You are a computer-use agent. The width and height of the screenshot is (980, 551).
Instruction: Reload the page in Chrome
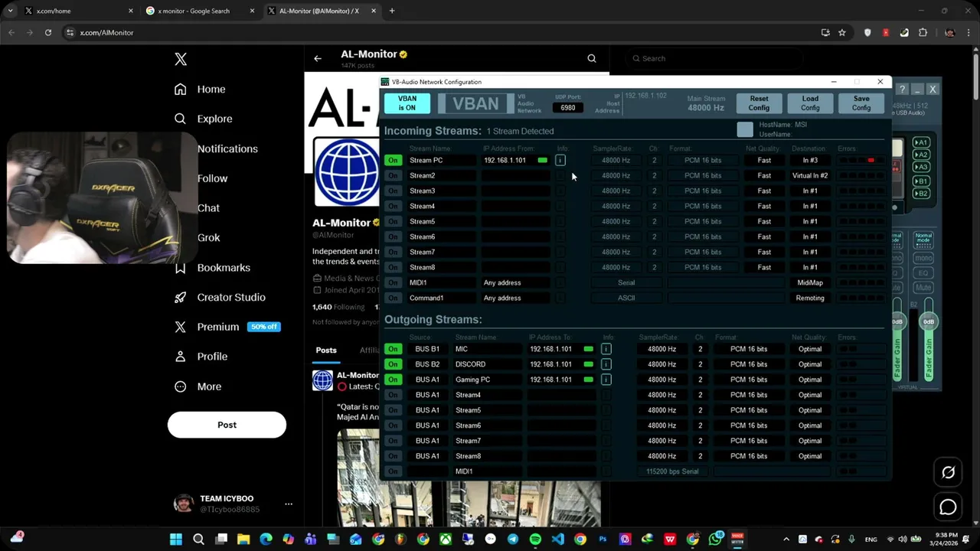[48, 32]
